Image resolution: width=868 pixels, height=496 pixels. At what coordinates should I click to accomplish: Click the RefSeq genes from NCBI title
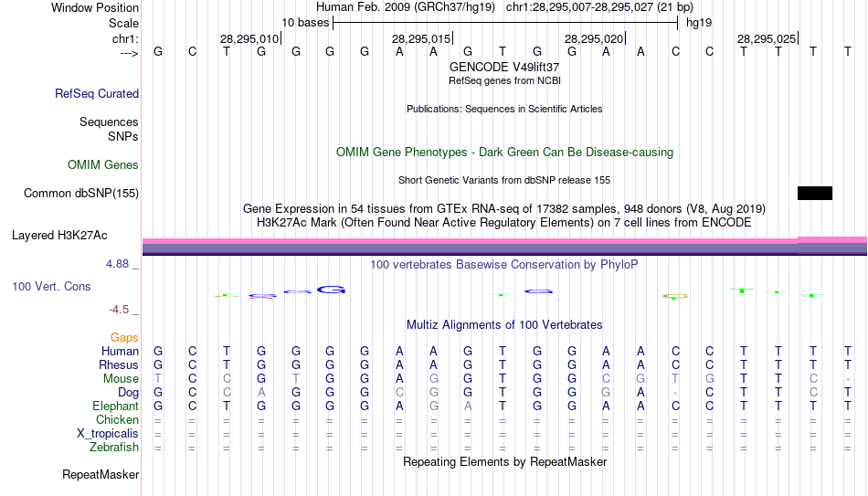(x=504, y=80)
